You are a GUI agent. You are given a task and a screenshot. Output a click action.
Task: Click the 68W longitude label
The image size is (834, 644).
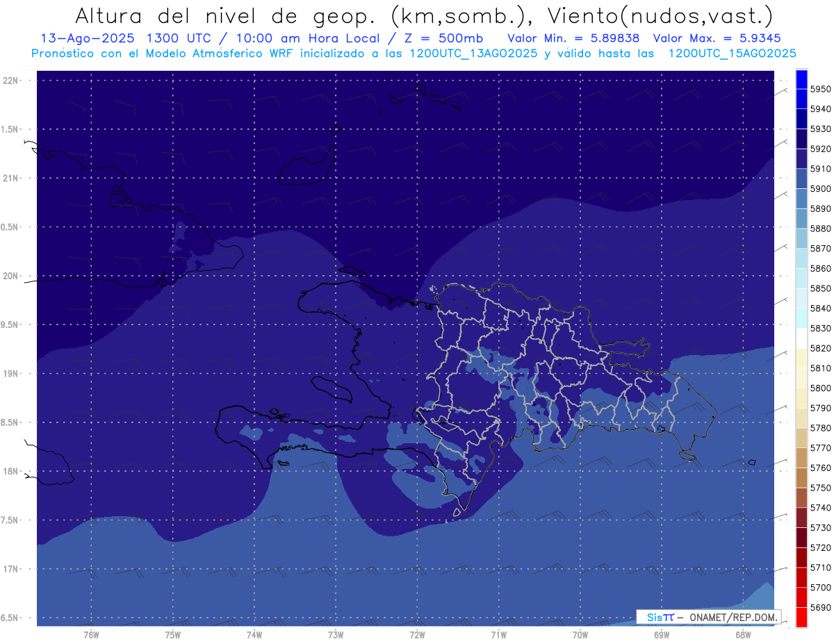click(x=743, y=634)
